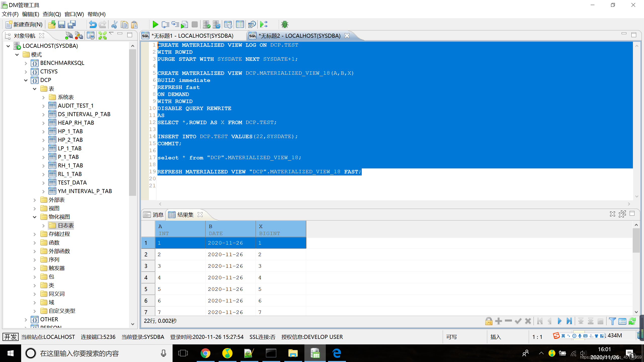Switch to the *无标题1 SQL tab
The width and height of the screenshot is (644, 362).
tap(192, 36)
